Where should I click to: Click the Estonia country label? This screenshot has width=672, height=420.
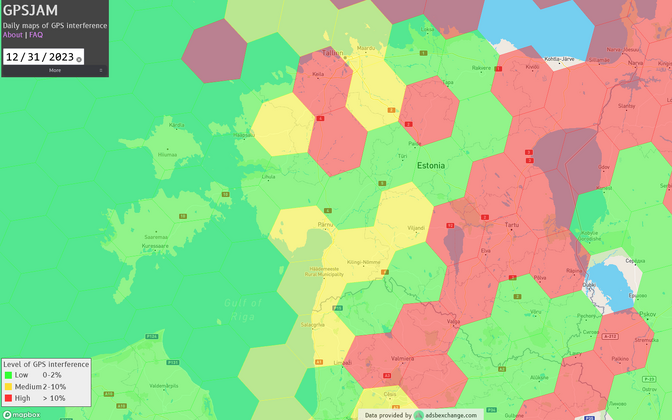coord(431,165)
